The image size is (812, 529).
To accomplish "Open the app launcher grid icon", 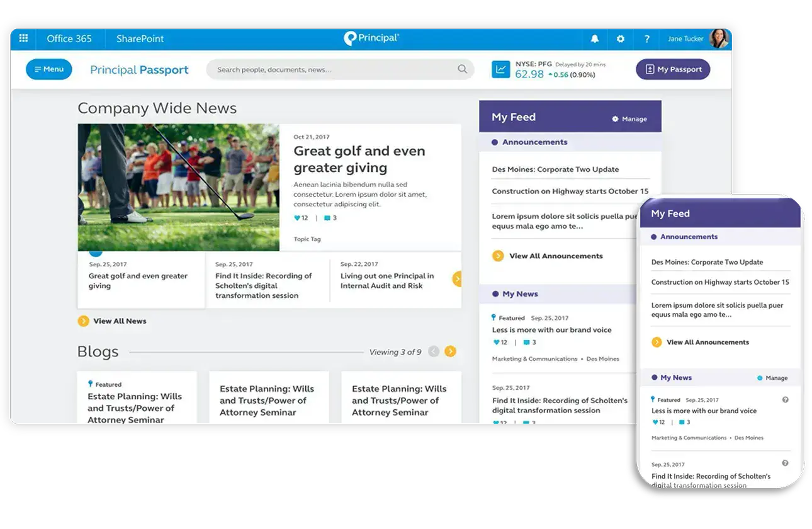I will point(23,38).
